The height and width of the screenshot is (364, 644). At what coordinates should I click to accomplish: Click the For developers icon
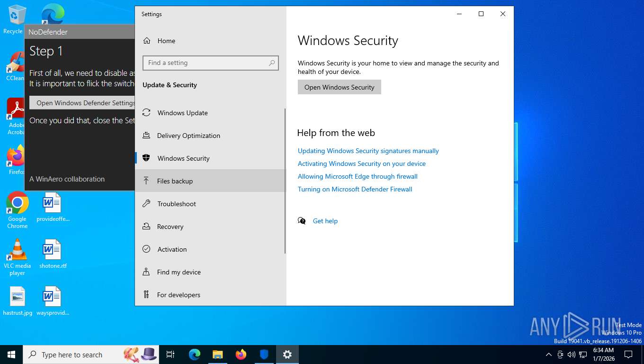click(146, 295)
